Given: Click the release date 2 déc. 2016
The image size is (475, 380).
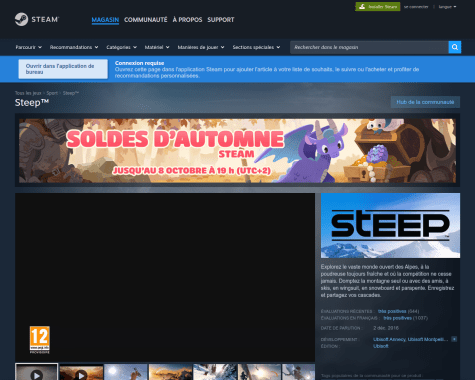Looking at the screenshot, I should tap(386, 328).
